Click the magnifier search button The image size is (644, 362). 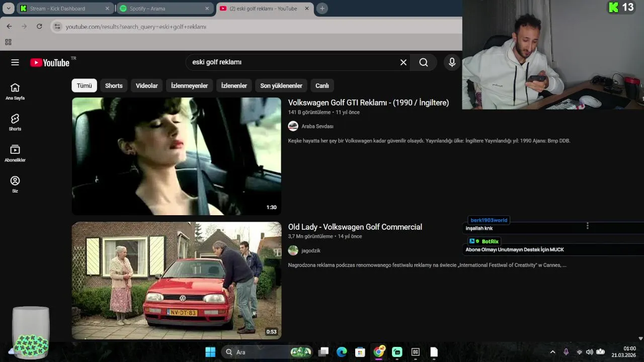point(424,62)
